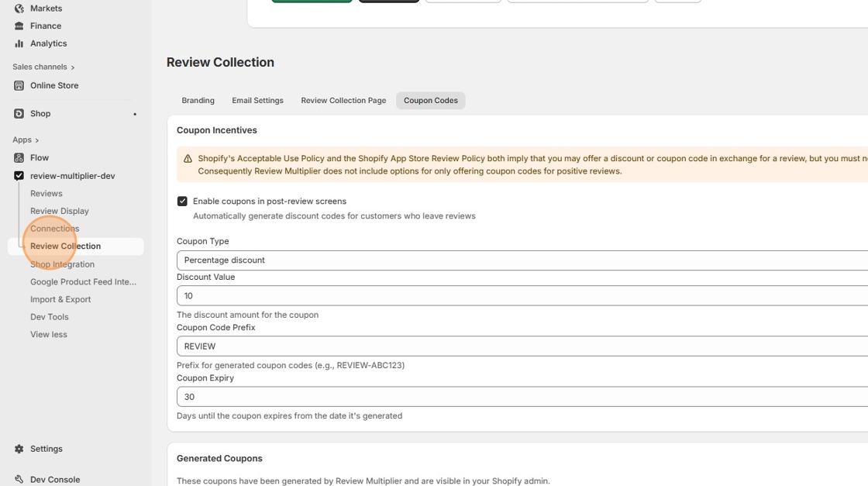
Task: Click the Coupon Code Prefix field
Action: pos(522,346)
